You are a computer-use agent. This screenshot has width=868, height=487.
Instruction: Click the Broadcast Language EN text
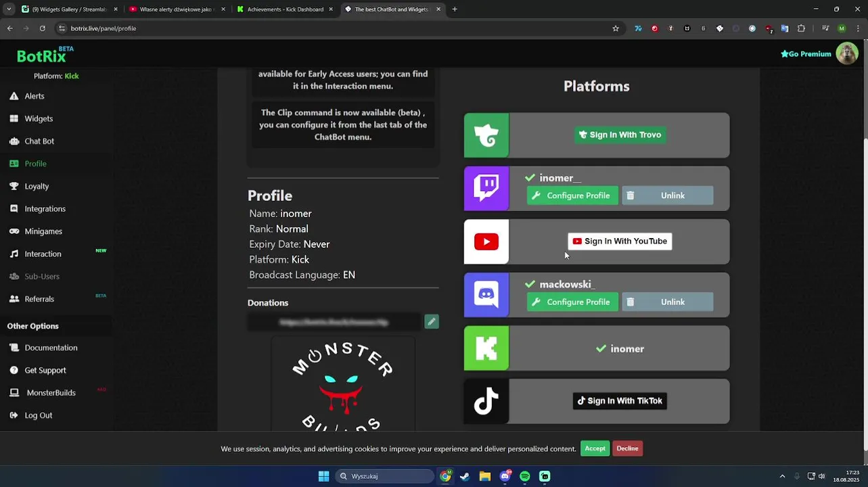(302, 275)
